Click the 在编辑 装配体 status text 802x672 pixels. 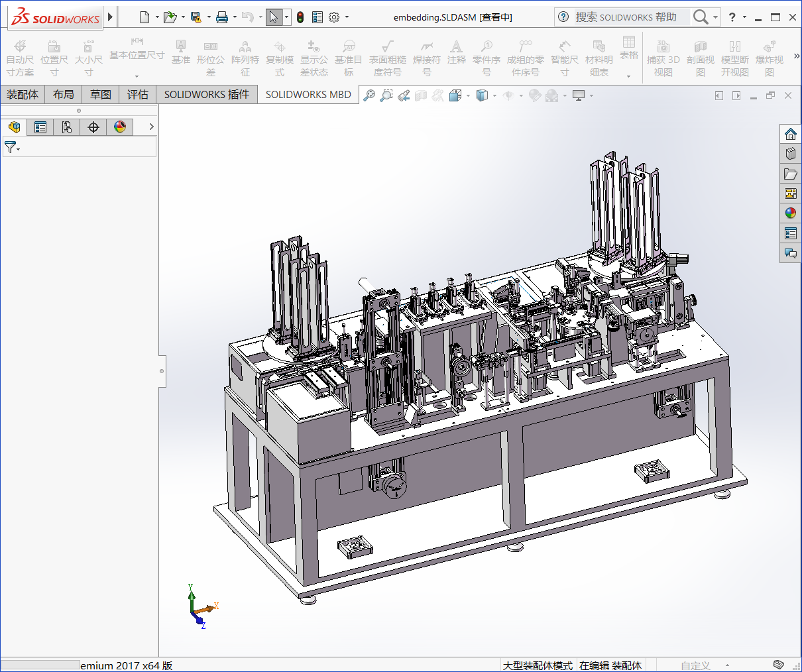(x=610, y=665)
